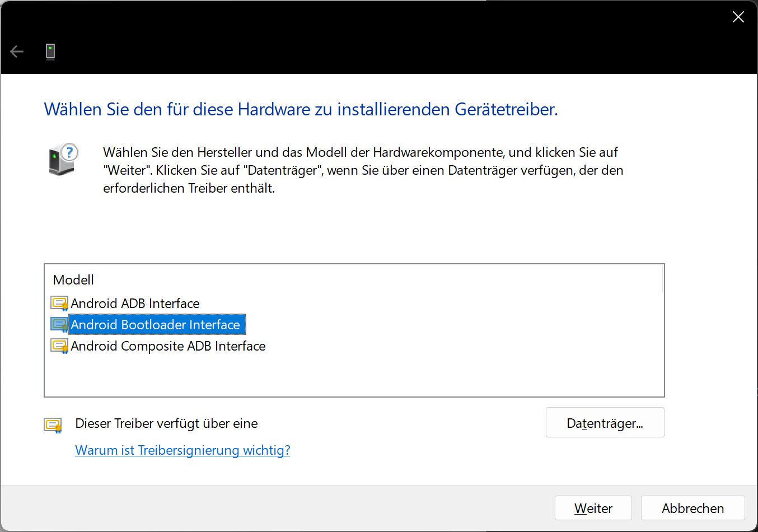Click the Android Composite ADB Interface icon

pos(59,346)
